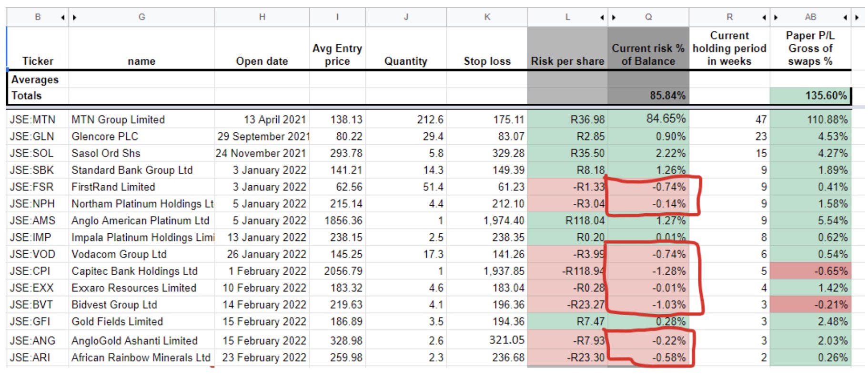Select the JSE:GLN ticker cell
868x379 pixels.
tap(38, 137)
